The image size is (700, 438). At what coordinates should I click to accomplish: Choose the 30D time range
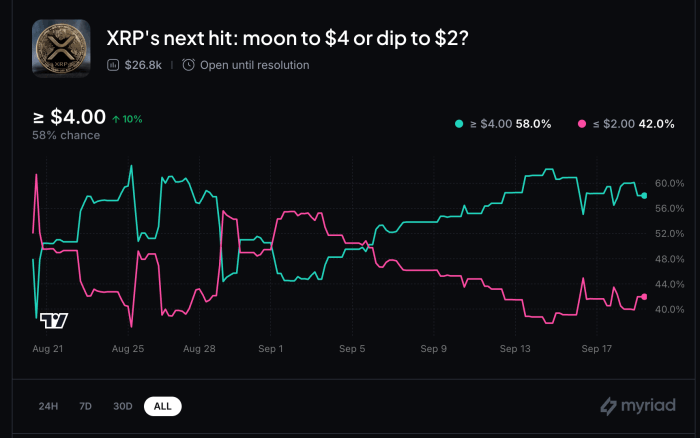[122, 406]
